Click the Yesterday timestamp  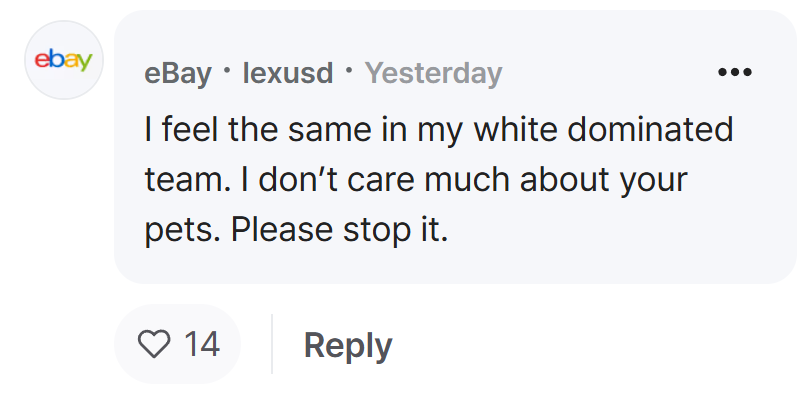[433, 73]
